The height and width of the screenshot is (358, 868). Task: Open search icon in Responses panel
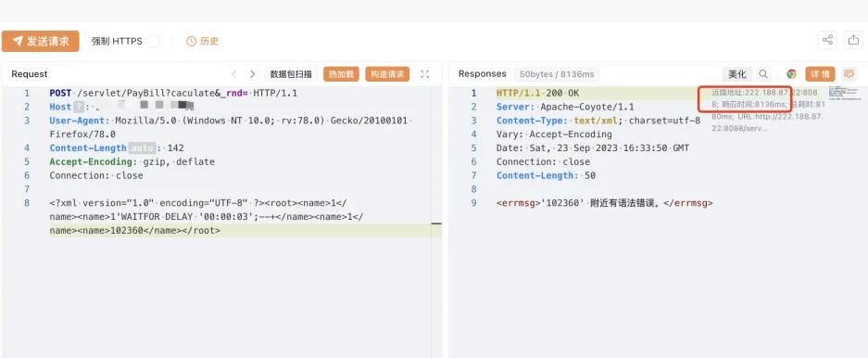click(763, 73)
